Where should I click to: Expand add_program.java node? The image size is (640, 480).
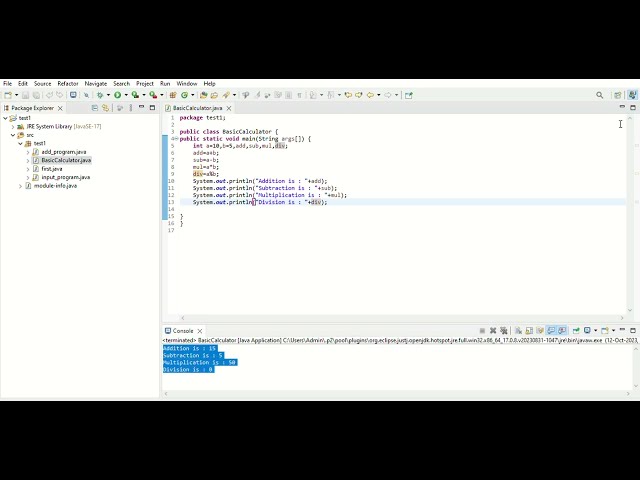pyautogui.click(x=28, y=152)
